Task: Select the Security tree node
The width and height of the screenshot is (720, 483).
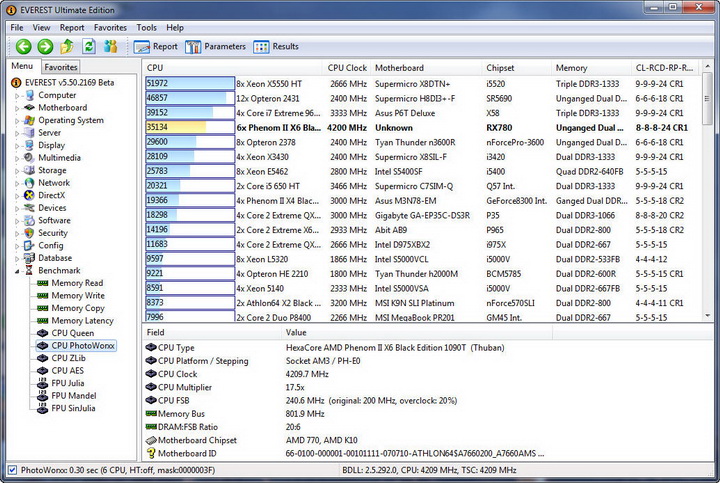Action: tap(46, 233)
